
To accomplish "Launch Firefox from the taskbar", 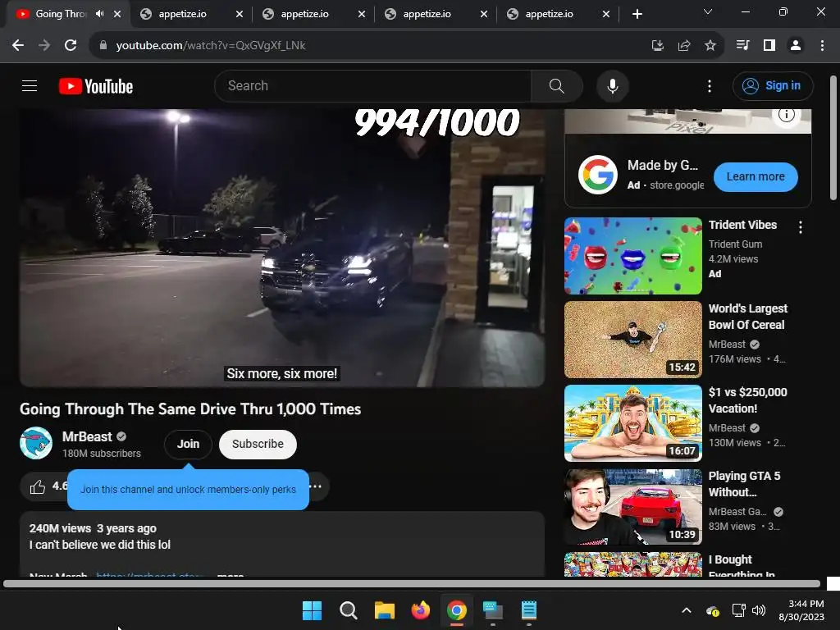I will pyautogui.click(x=421, y=610).
